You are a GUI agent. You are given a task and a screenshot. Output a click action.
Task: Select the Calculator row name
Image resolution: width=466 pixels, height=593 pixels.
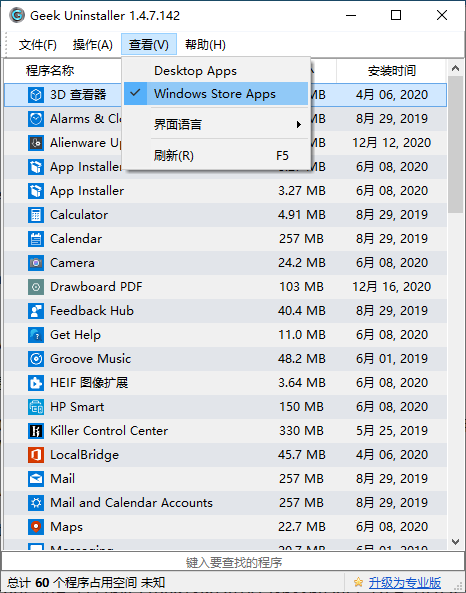coord(79,215)
